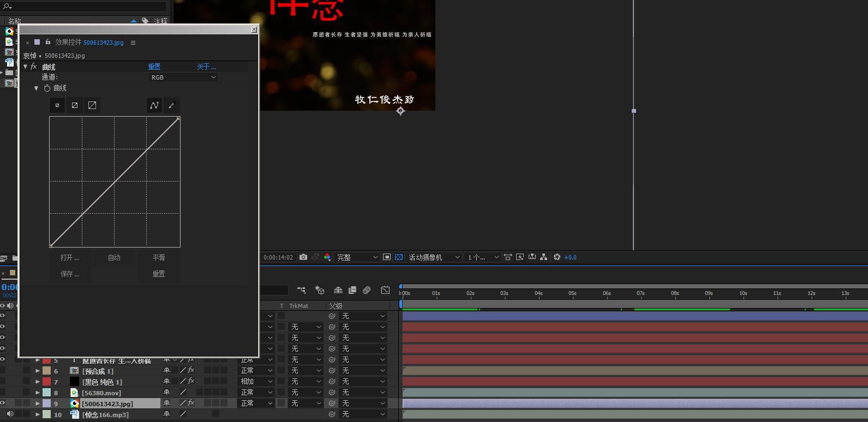Click the reset exposure icon
Screen dimensions: 868x422
click(x=557, y=257)
